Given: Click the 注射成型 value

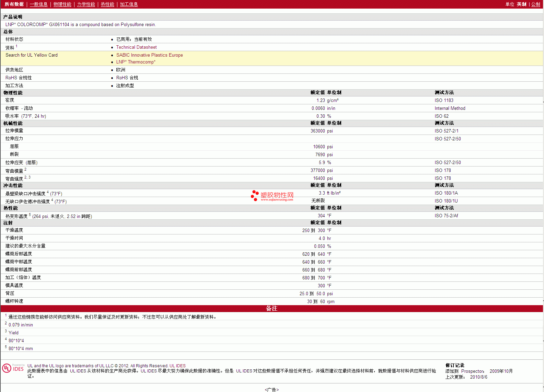Looking at the screenshot, I should (x=125, y=86).
